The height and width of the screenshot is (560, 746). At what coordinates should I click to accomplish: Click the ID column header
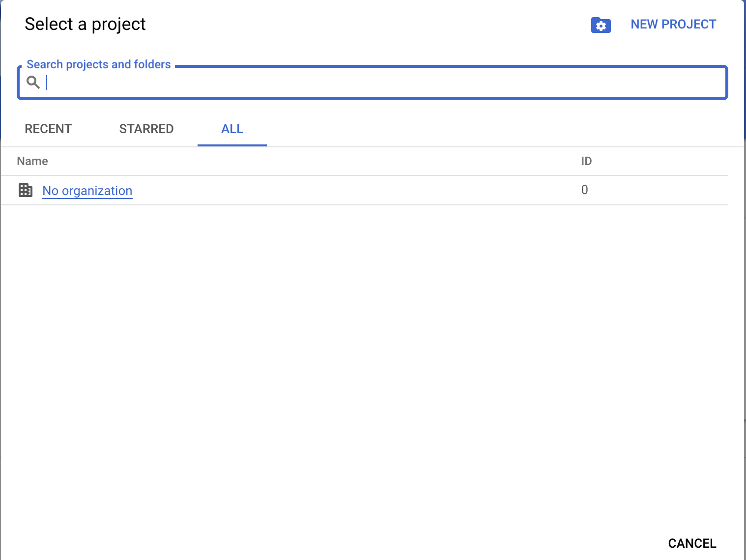[586, 161]
